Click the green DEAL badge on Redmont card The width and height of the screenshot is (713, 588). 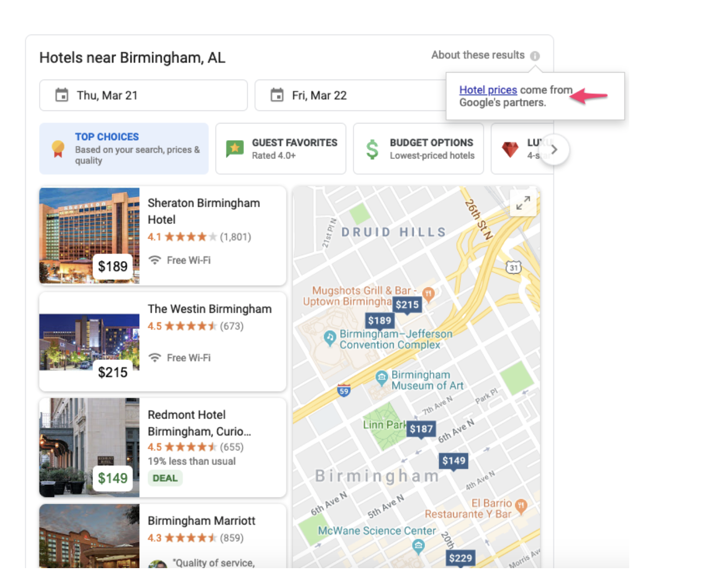[165, 478]
